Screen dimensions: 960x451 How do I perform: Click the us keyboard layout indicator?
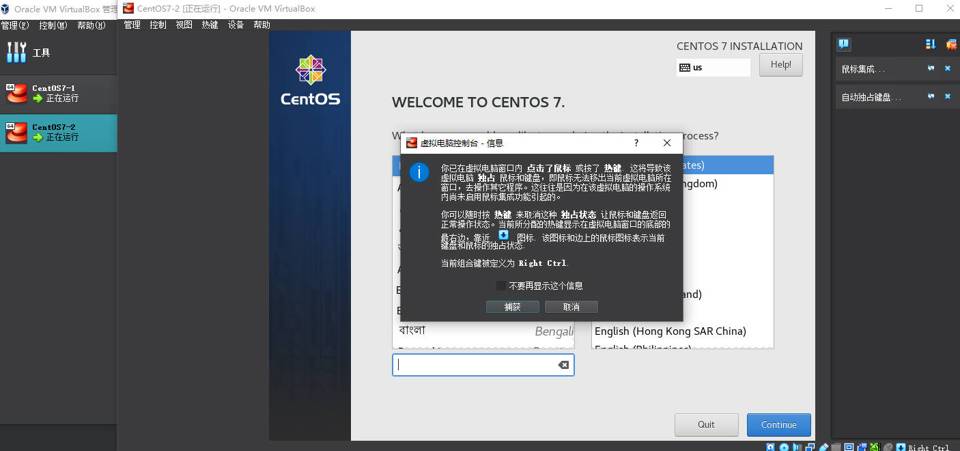click(x=713, y=68)
